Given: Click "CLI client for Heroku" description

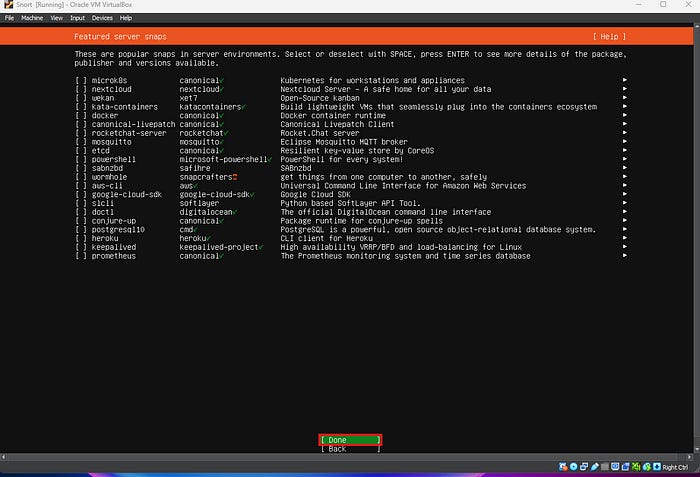Looking at the screenshot, I should tap(327, 238).
